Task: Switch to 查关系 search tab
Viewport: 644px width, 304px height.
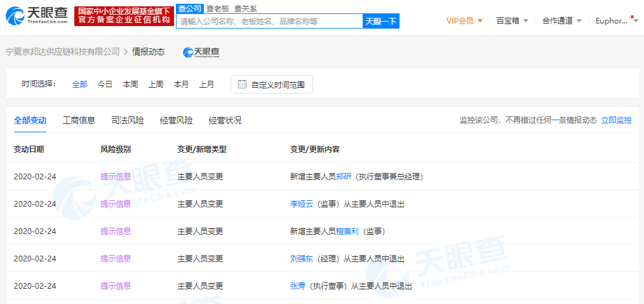Action: (245, 8)
